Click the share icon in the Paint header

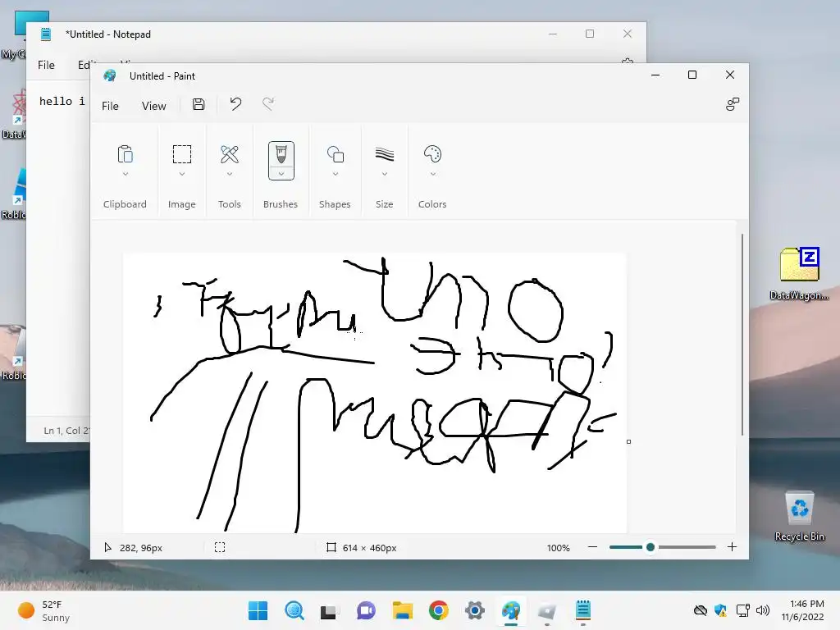pyautogui.click(x=733, y=104)
